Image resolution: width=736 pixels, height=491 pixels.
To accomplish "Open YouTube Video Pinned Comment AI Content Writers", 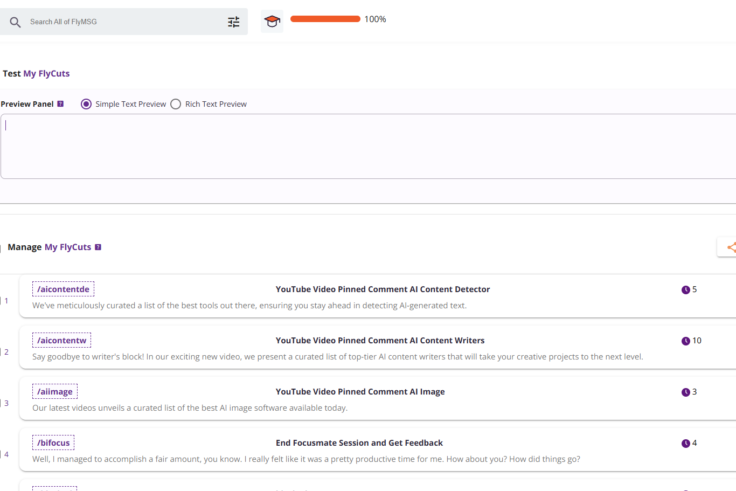I will click(380, 341).
